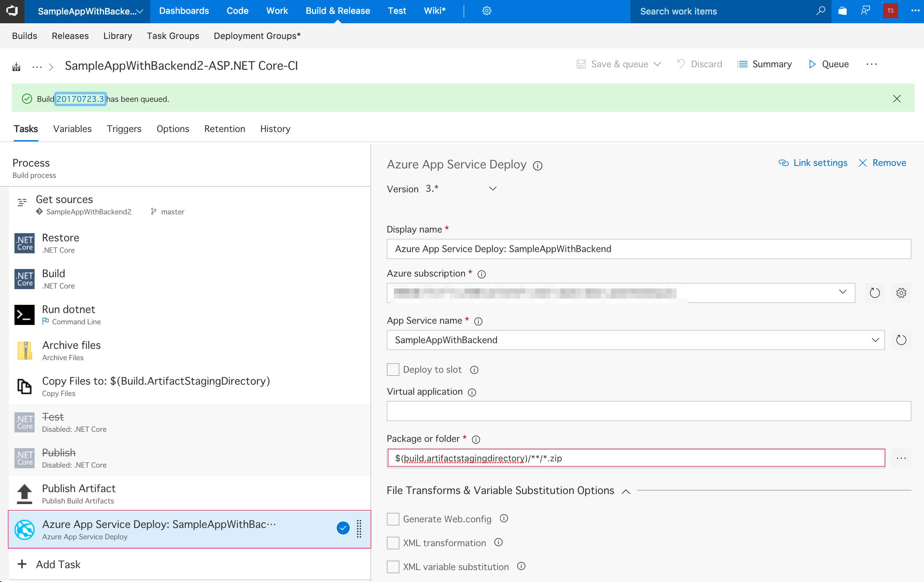Select the Copy Files to ArtifactStagingDirectory task
924x582 pixels.
click(x=190, y=387)
